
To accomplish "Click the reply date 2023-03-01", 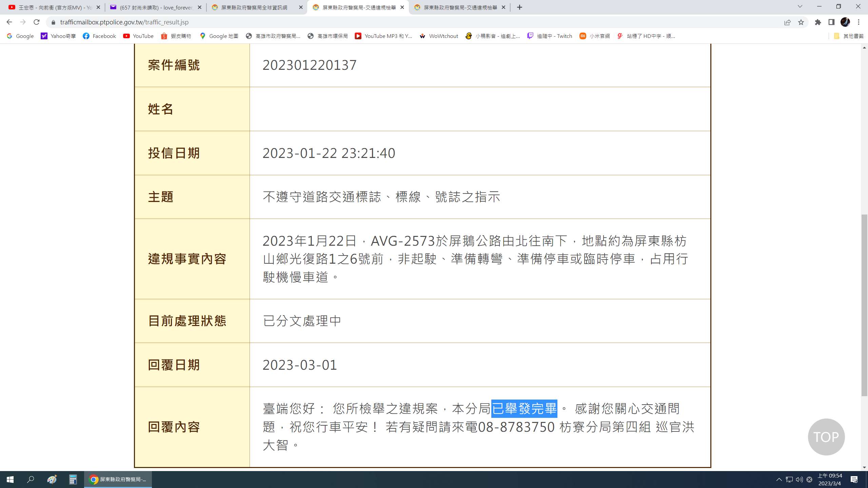I will [x=300, y=365].
